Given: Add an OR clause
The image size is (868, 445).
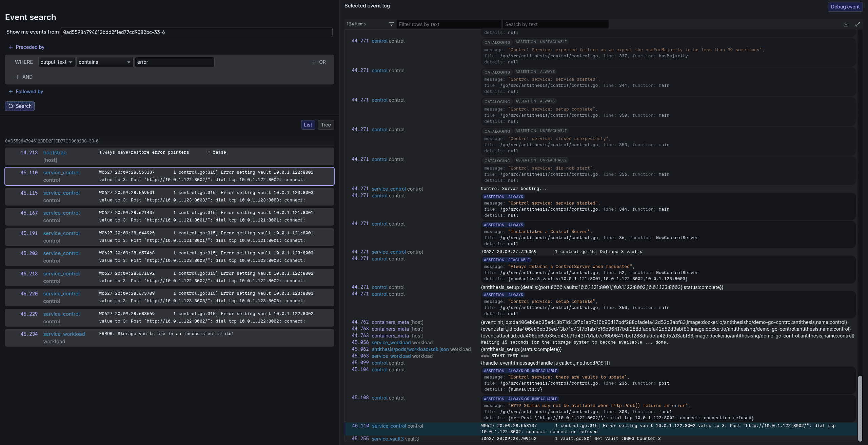Looking at the screenshot, I should click(x=319, y=62).
